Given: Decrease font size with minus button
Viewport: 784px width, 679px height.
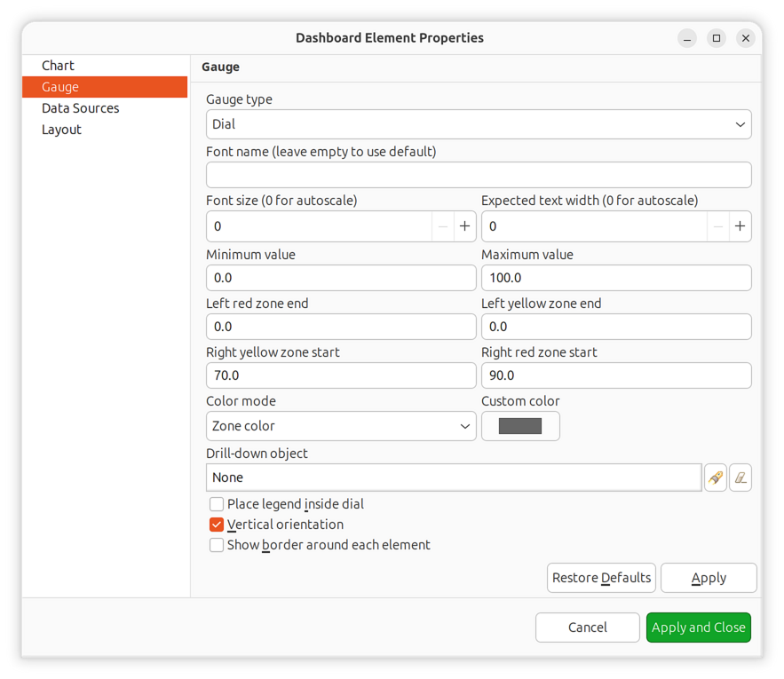Looking at the screenshot, I should point(443,226).
